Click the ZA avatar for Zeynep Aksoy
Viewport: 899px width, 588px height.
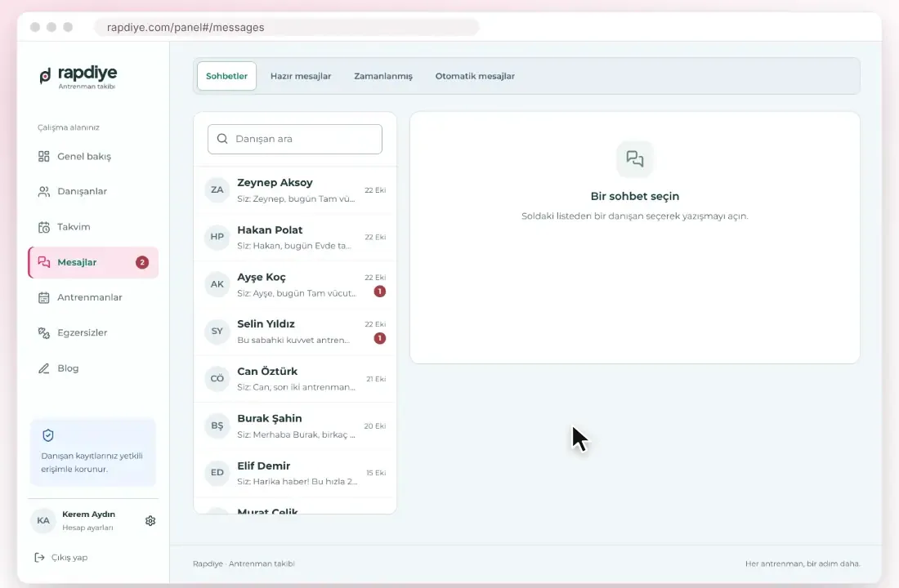pyautogui.click(x=217, y=189)
